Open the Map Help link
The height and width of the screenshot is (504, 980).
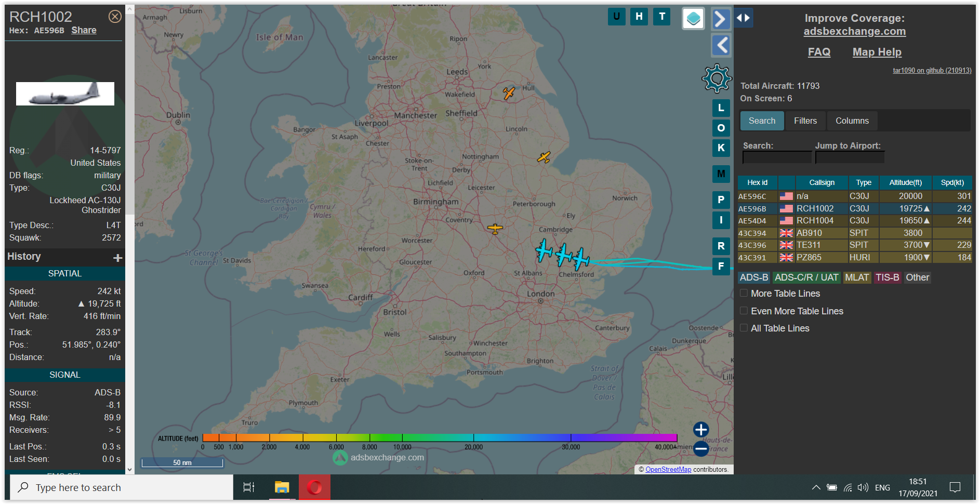877,52
